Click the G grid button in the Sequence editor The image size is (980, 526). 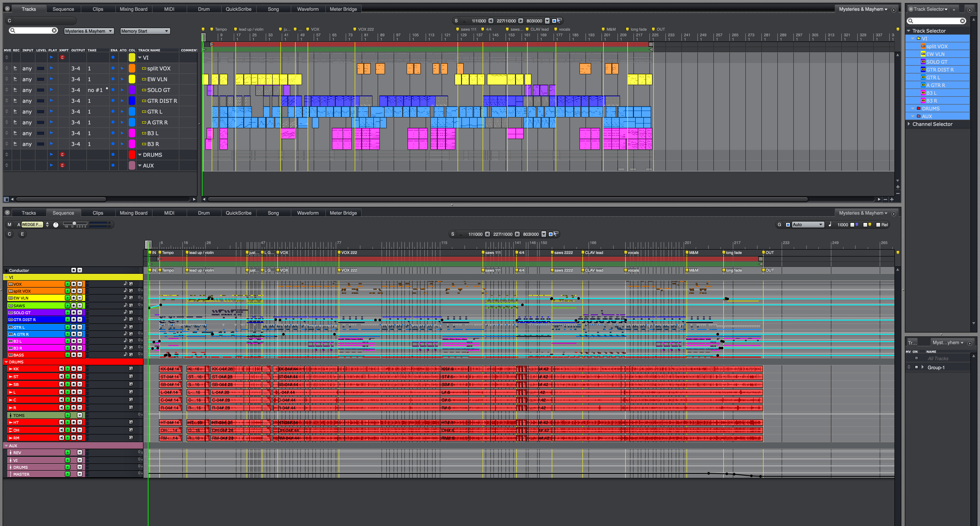click(779, 224)
